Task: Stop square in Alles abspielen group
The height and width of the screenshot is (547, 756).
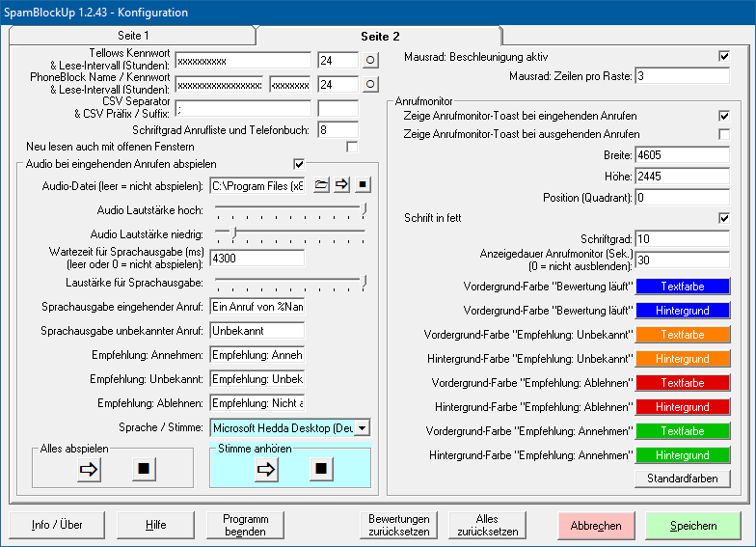Action: pos(144,469)
